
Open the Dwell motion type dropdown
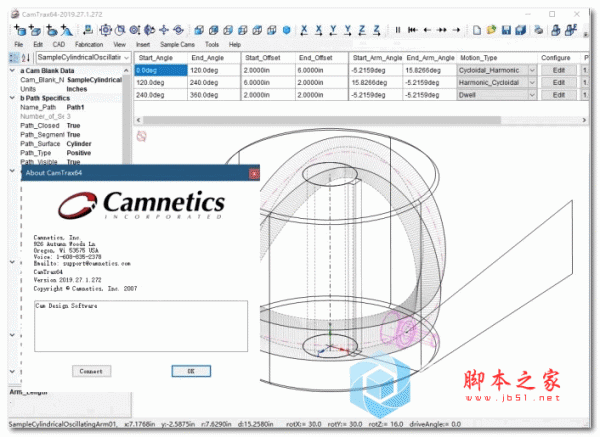click(532, 95)
